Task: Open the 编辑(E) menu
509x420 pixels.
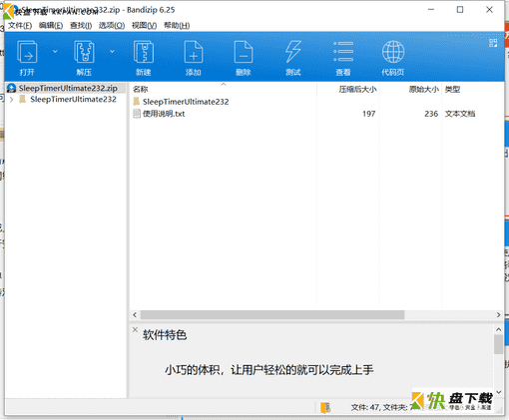Action: pos(51,26)
